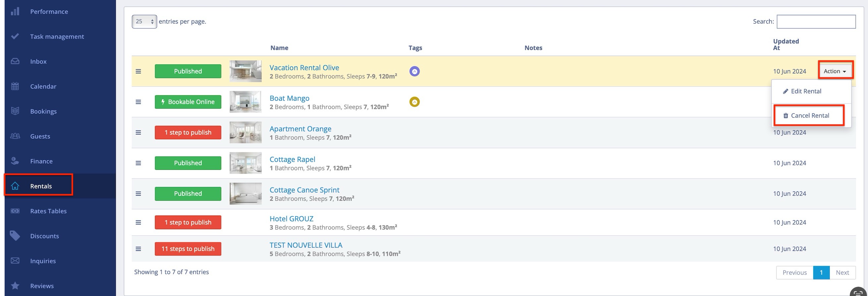Click the '11 steps to publish' badge
The image size is (868, 296).
coord(188,249)
